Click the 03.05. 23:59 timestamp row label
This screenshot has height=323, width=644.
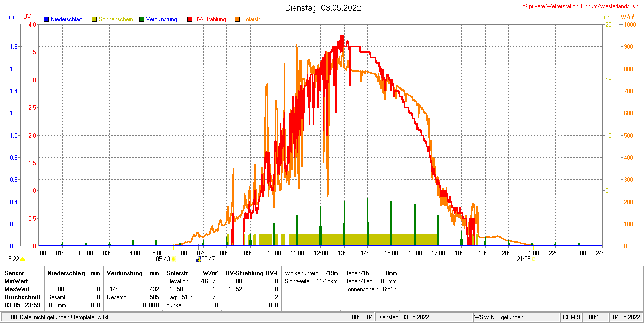tap(22, 305)
